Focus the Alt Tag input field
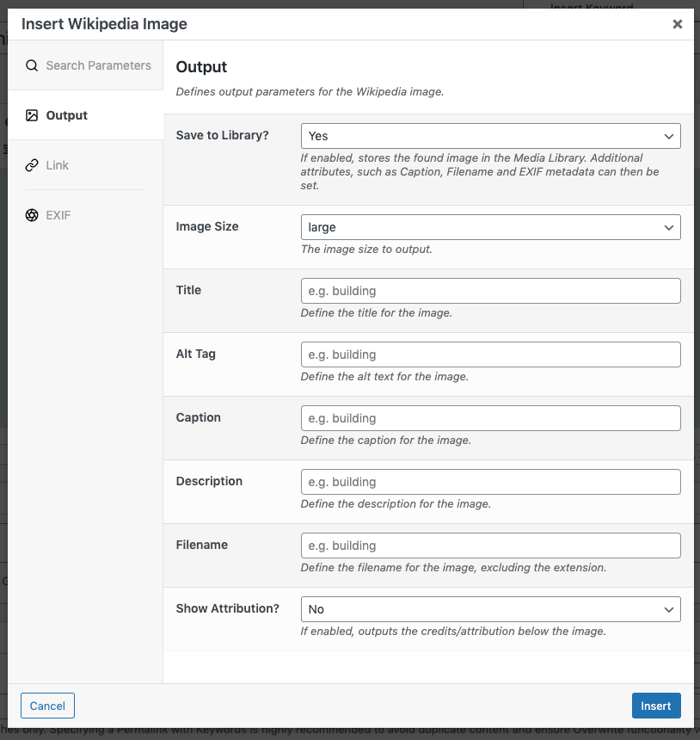The image size is (700, 740). coord(490,355)
